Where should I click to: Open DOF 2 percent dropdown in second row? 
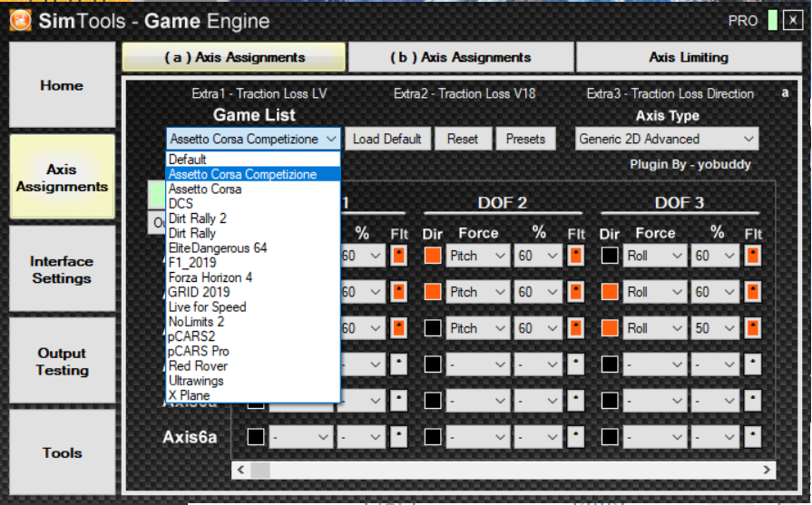click(538, 292)
